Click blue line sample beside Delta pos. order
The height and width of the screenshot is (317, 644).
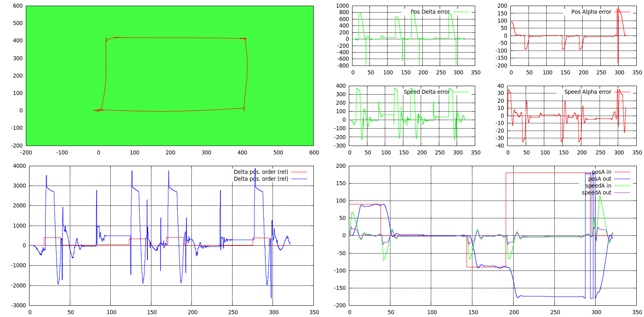click(299, 179)
